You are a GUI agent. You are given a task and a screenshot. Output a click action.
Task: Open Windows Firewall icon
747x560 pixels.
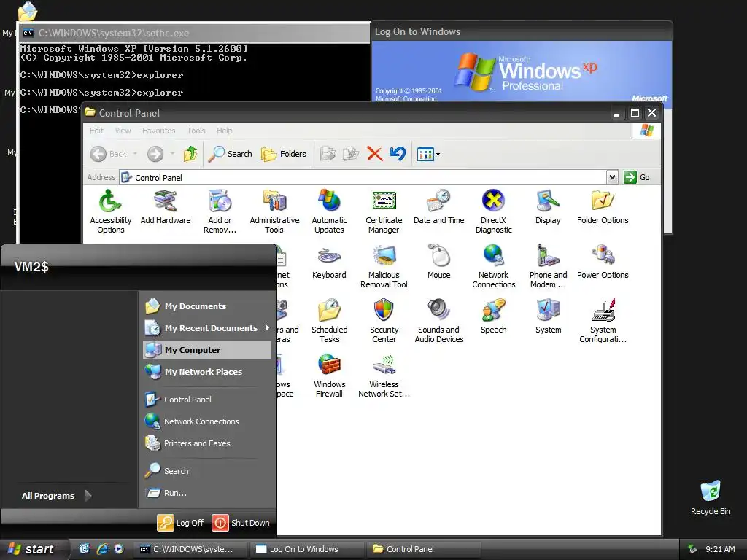(329, 376)
